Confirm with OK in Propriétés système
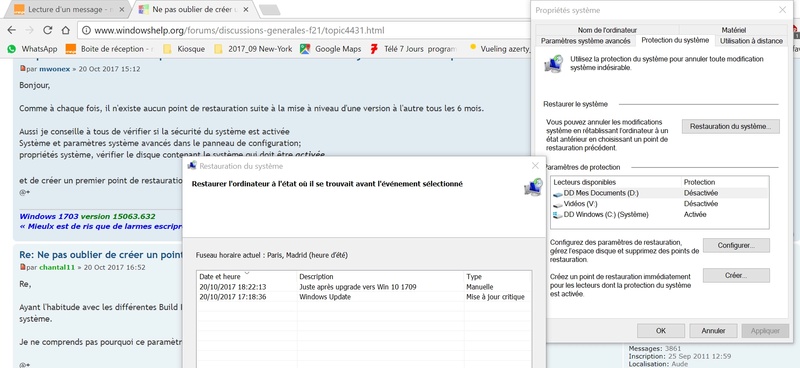This screenshot has width=800, height=368. point(661,331)
